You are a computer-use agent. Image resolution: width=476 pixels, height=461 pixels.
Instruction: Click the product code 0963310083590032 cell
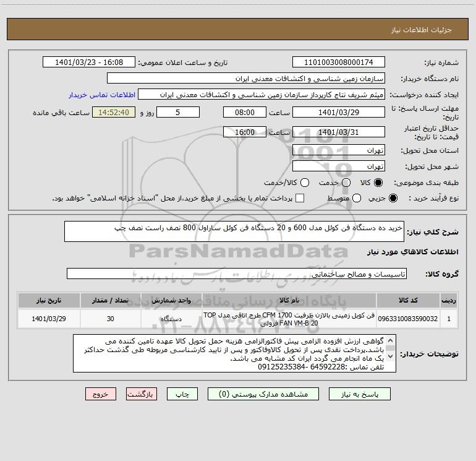408,319
